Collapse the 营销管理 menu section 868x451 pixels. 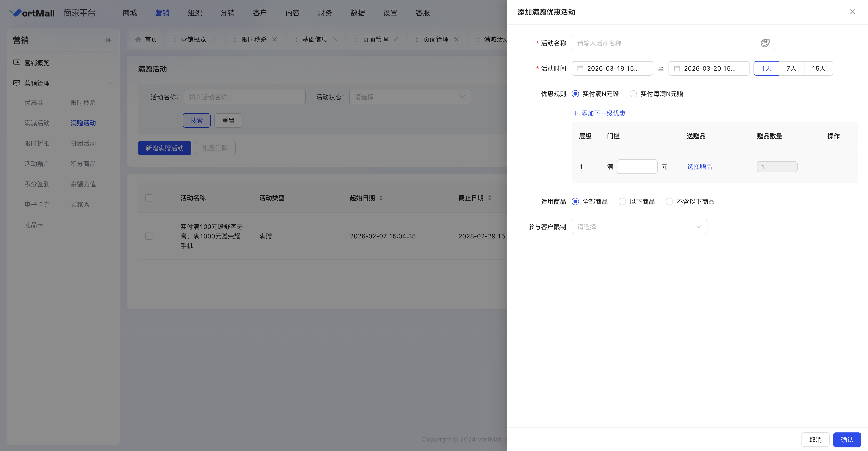tap(110, 83)
